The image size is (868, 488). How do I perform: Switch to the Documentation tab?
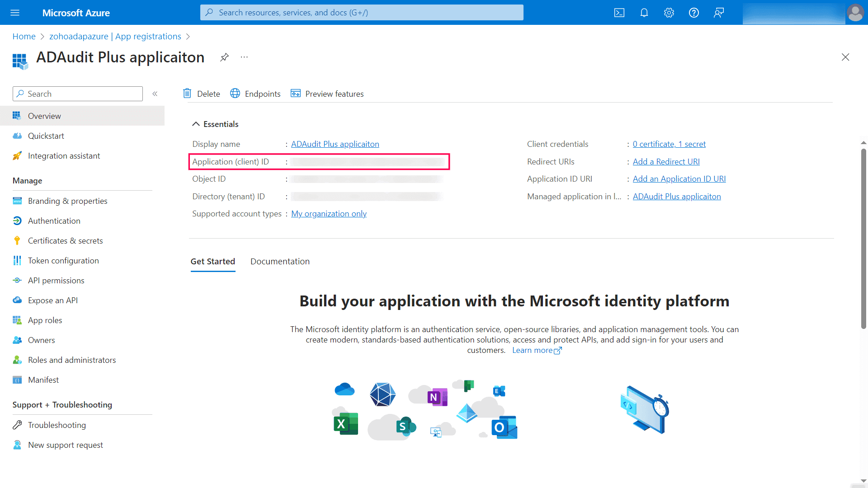coord(280,261)
